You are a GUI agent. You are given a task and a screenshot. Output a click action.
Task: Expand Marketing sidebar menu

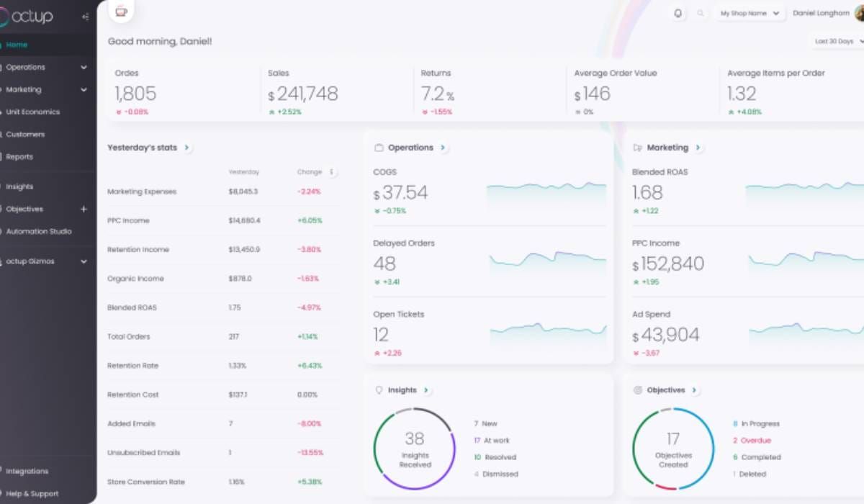click(x=84, y=90)
